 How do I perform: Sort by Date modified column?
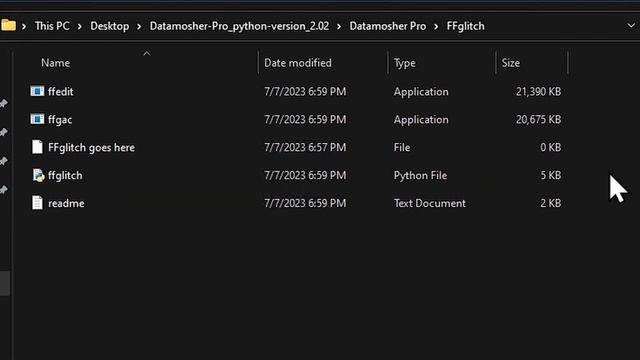click(x=298, y=63)
